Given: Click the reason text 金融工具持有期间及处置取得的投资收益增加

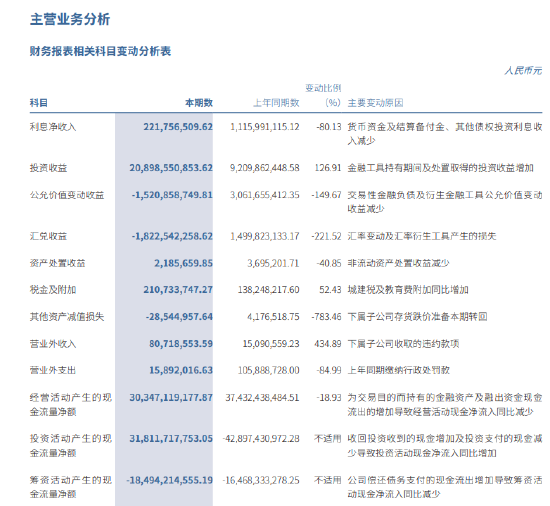Looking at the screenshot, I should 441,168.
